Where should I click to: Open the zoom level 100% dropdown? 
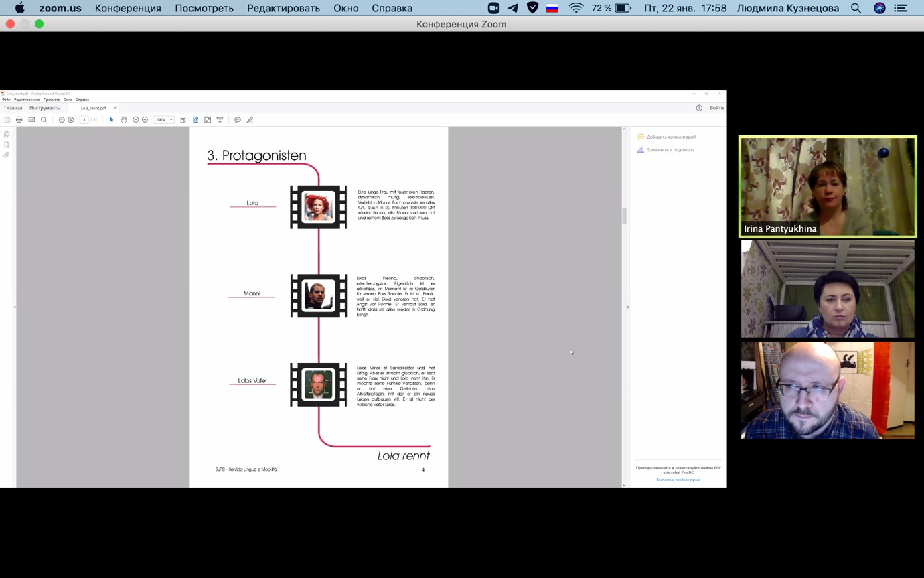click(x=164, y=120)
